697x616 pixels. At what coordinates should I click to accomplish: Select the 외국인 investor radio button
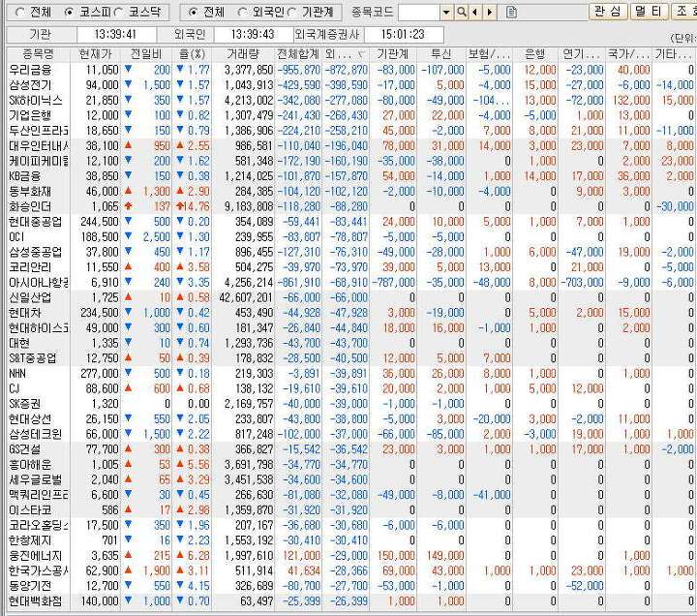coord(242,12)
